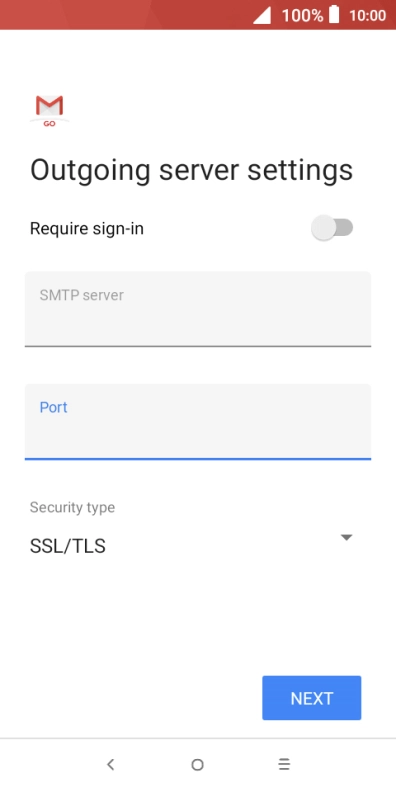Tap the 10:00 clock in status bar
The width and height of the screenshot is (396, 792).
368,16
